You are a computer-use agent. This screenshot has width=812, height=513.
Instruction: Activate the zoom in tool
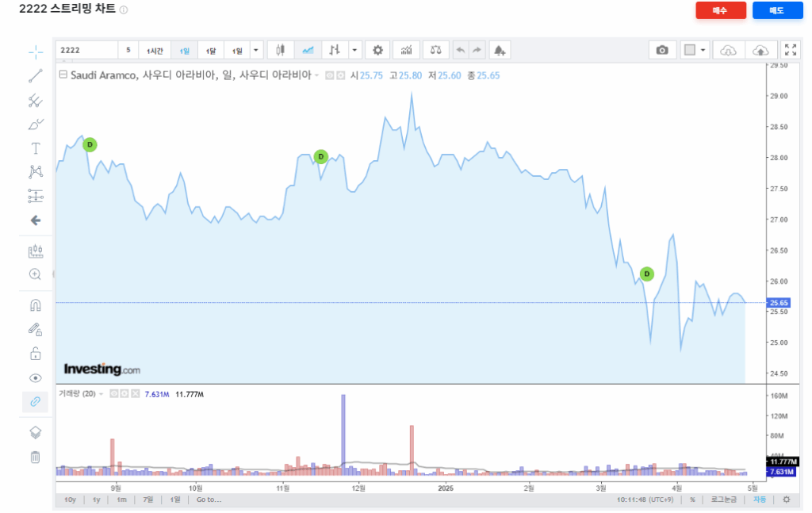[x=36, y=274]
